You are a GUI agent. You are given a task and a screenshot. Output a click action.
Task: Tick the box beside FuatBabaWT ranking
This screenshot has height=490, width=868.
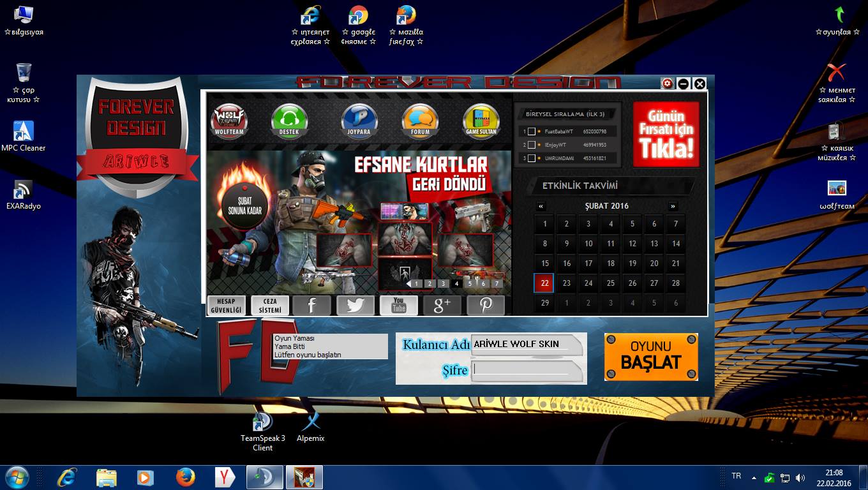click(532, 131)
